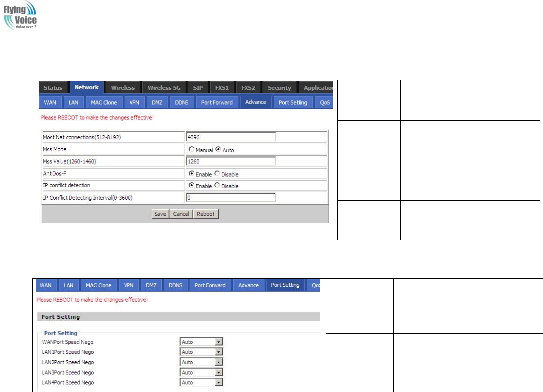Set Mss Mode to Auto
This screenshot has width=543, height=392.
(218, 149)
